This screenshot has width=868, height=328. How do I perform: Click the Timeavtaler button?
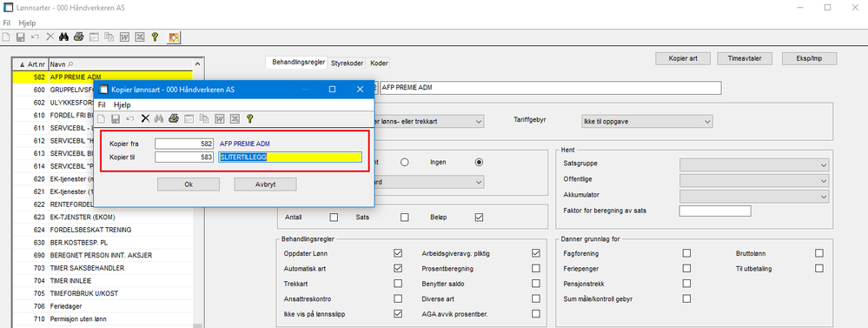tap(745, 58)
